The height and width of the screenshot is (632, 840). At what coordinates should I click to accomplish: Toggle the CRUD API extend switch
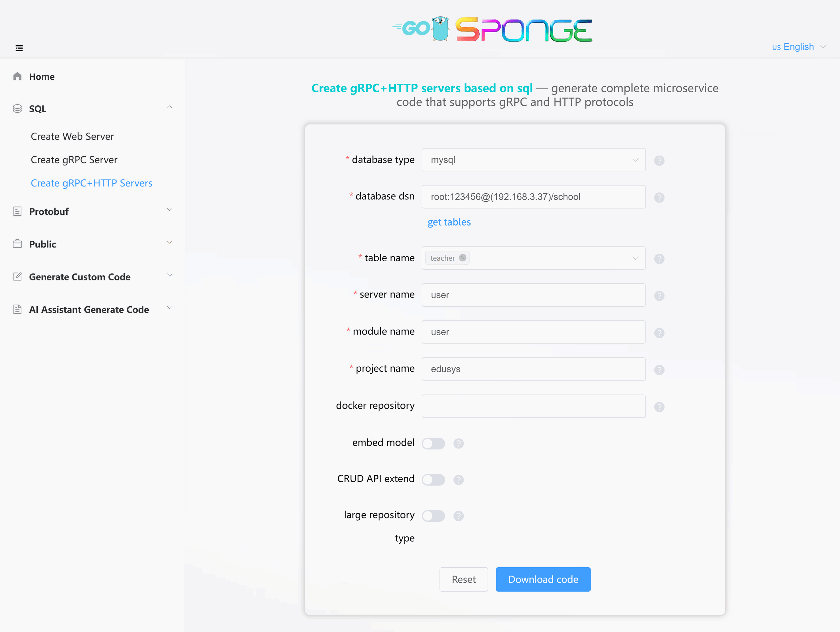point(433,479)
